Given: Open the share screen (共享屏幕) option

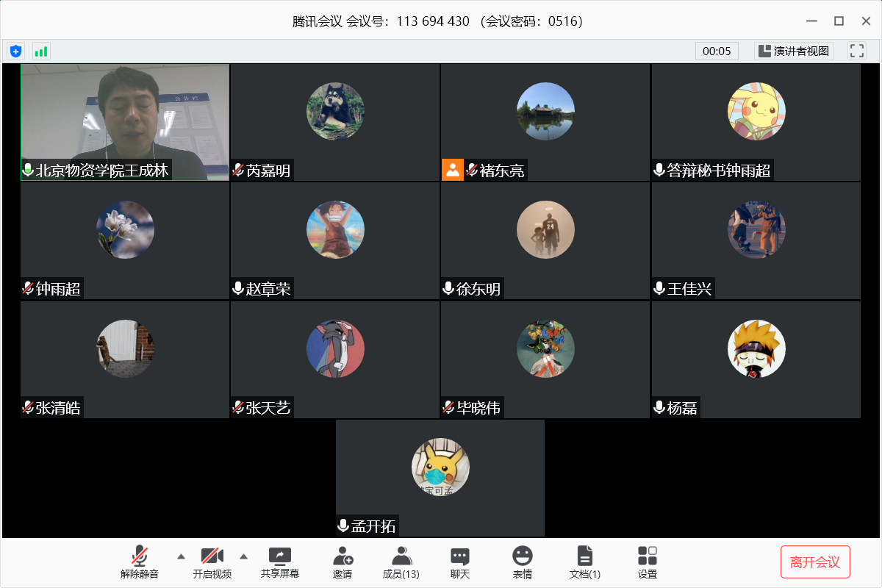Looking at the screenshot, I should (x=280, y=562).
